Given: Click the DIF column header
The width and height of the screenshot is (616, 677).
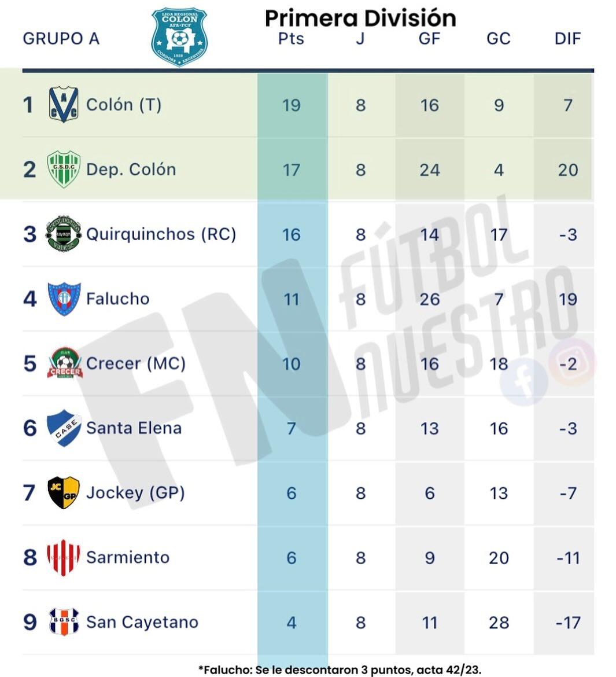Looking at the screenshot, I should [567, 39].
